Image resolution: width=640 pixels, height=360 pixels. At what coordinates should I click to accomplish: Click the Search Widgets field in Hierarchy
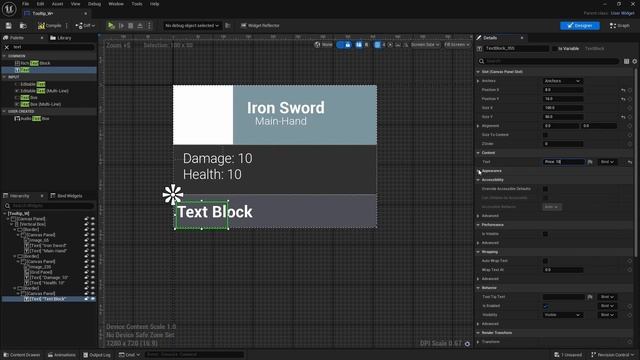point(49,206)
